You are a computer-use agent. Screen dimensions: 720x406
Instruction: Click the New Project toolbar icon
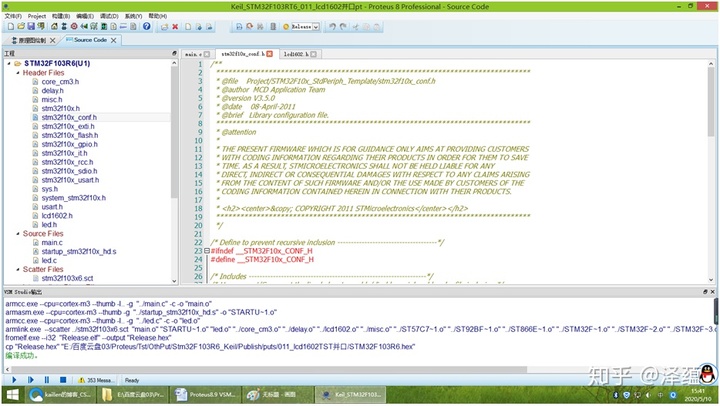(x=11, y=27)
